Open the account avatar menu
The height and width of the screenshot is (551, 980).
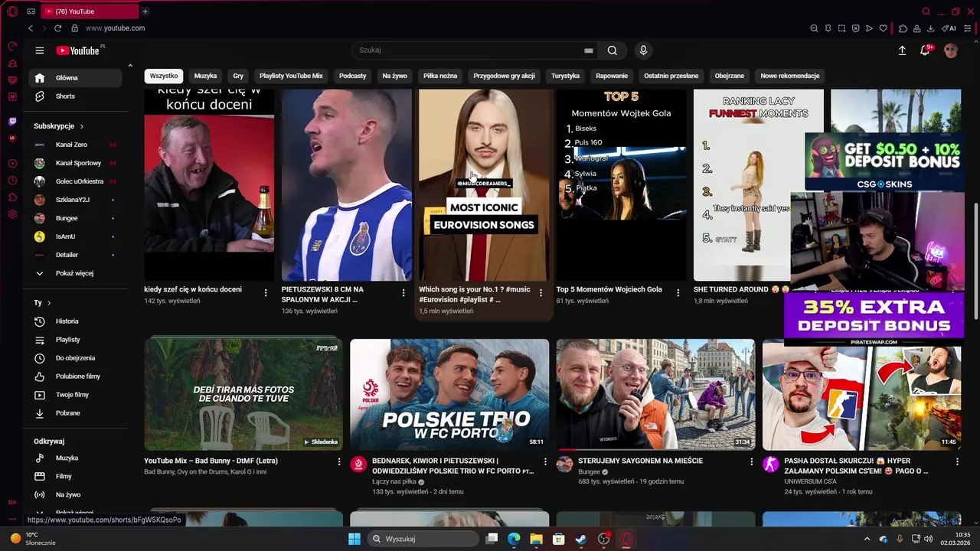(x=951, y=51)
